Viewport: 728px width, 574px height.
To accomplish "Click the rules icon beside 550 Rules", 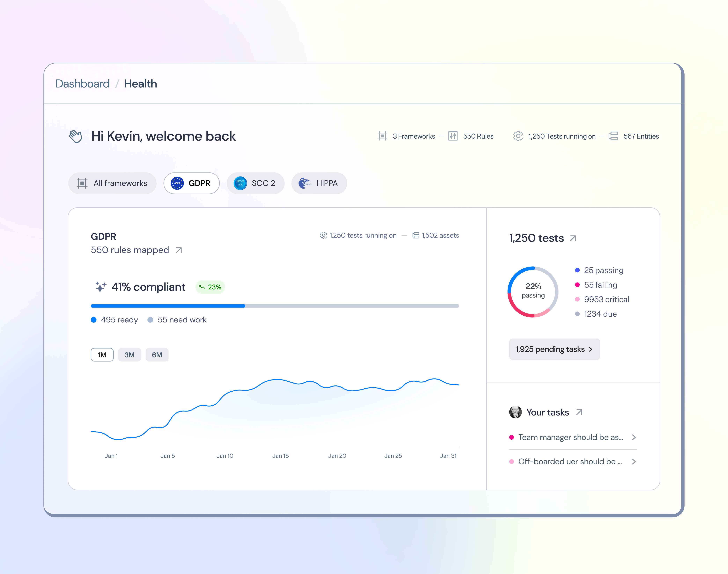I will coord(453,136).
